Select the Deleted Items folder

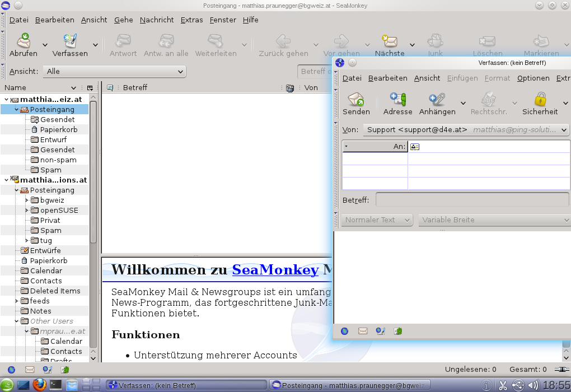pyautogui.click(x=55, y=291)
